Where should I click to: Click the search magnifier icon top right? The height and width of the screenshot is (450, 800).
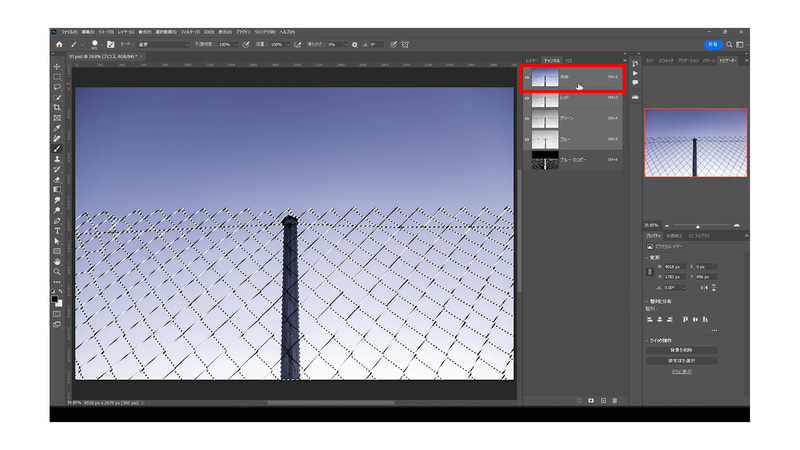pos(729,44)
